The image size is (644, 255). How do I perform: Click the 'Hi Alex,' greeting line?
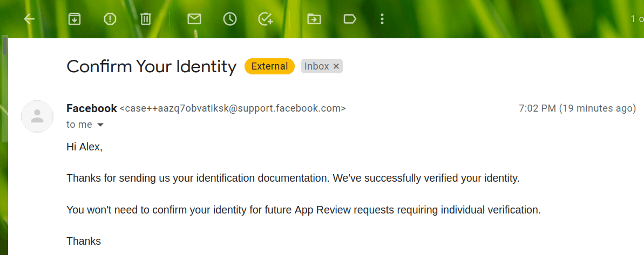84,147
